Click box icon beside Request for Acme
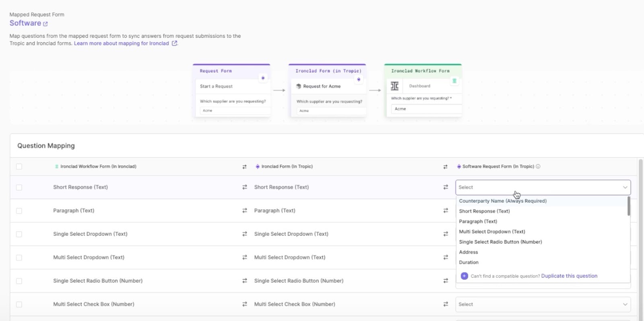644x321 pixels. 299,86
